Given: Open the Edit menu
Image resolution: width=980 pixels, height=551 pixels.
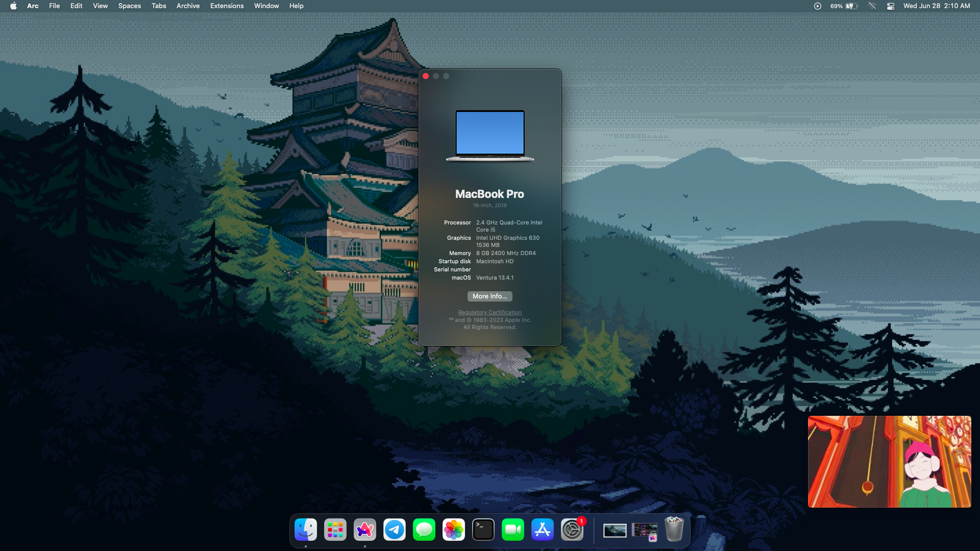Looking at the screenshot, I should pyautogui.click(x=77, y=6).
